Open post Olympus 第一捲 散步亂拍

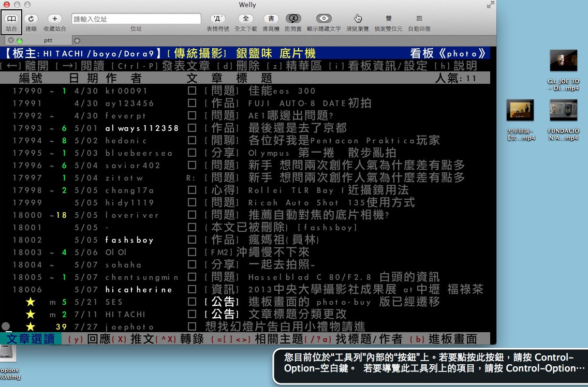pos(322,153)
